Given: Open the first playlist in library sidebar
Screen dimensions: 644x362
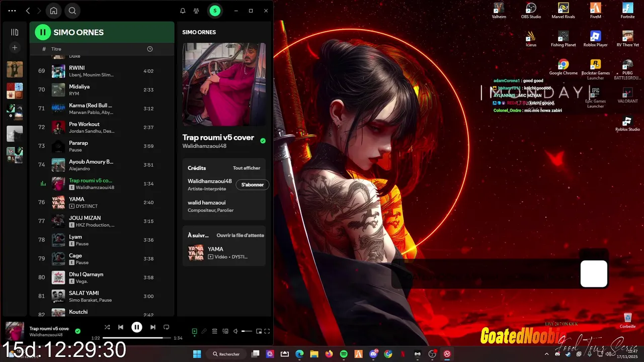Looking at the screenshot, I should [x=15, y=69].
